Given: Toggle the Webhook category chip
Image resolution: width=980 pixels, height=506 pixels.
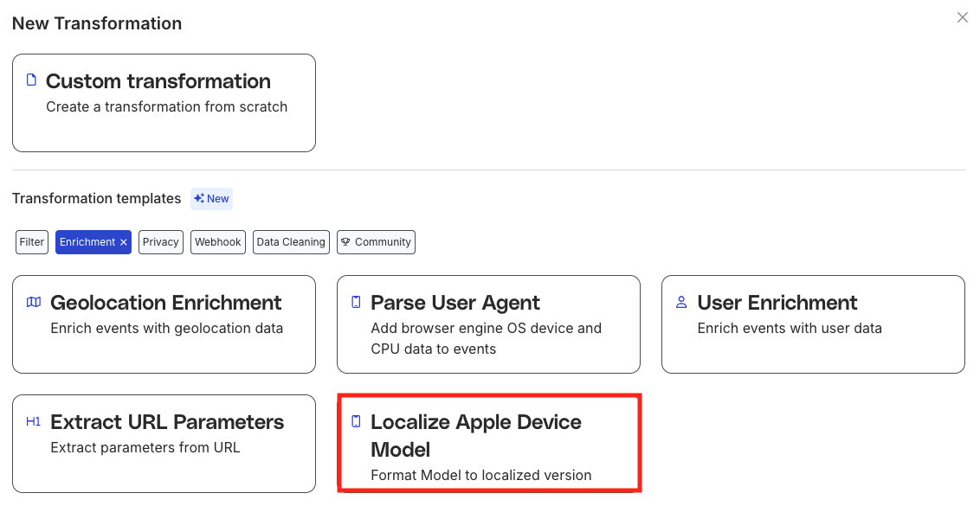Looking at the screenshot, I should point(218,242).
